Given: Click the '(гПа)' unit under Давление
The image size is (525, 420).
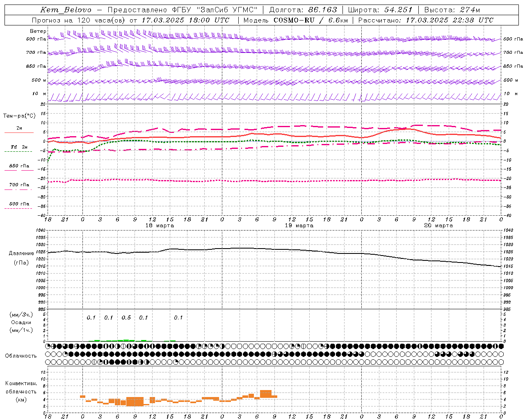Looking at the screenshot, I should pyautogui.click(x=21, y=263).
